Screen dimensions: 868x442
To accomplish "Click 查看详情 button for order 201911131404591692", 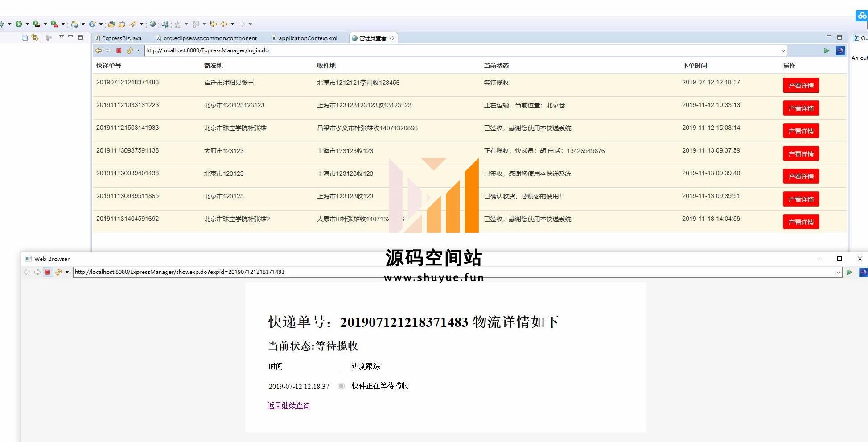I will click(801, 222).
